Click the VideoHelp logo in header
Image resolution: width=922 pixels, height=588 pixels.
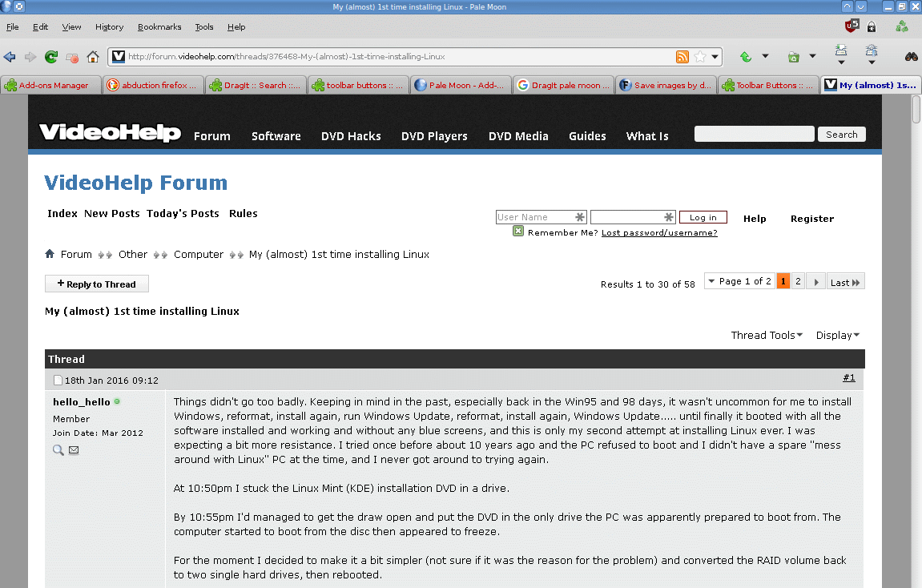(110, 132)
